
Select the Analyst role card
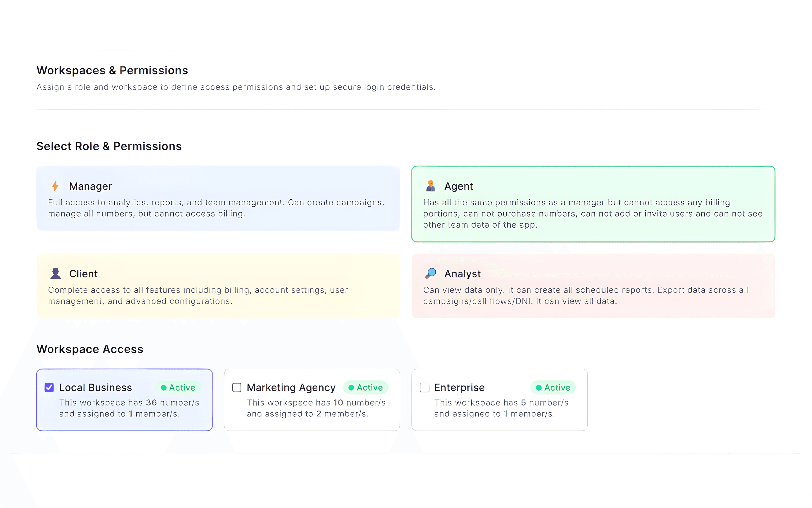(x=593, y=286)
